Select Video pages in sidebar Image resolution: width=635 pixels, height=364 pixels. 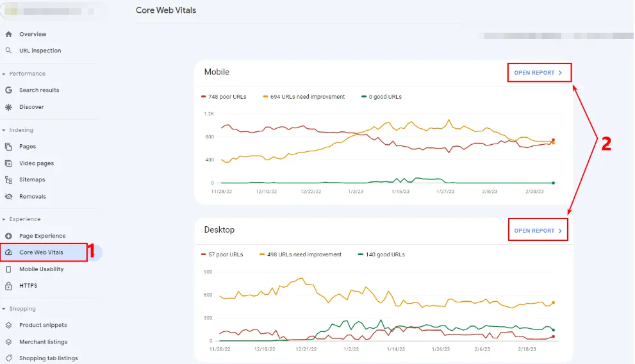(x=37, y=163)
